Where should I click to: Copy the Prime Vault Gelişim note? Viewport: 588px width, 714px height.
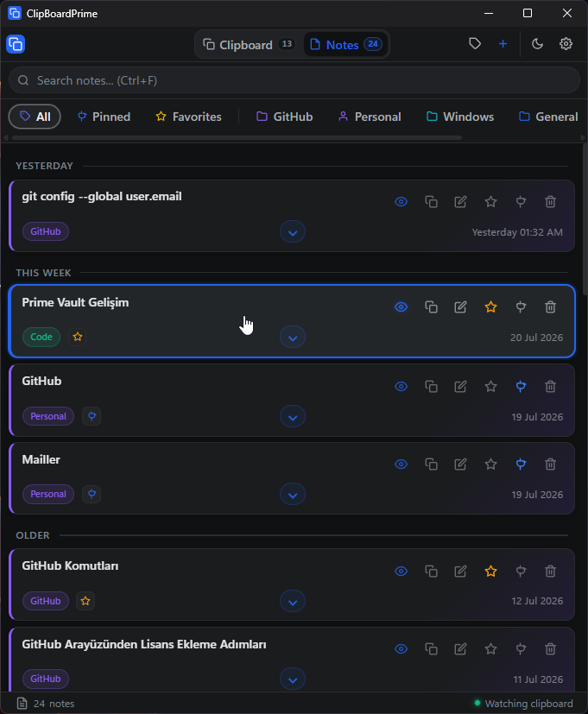click(432, 306)
